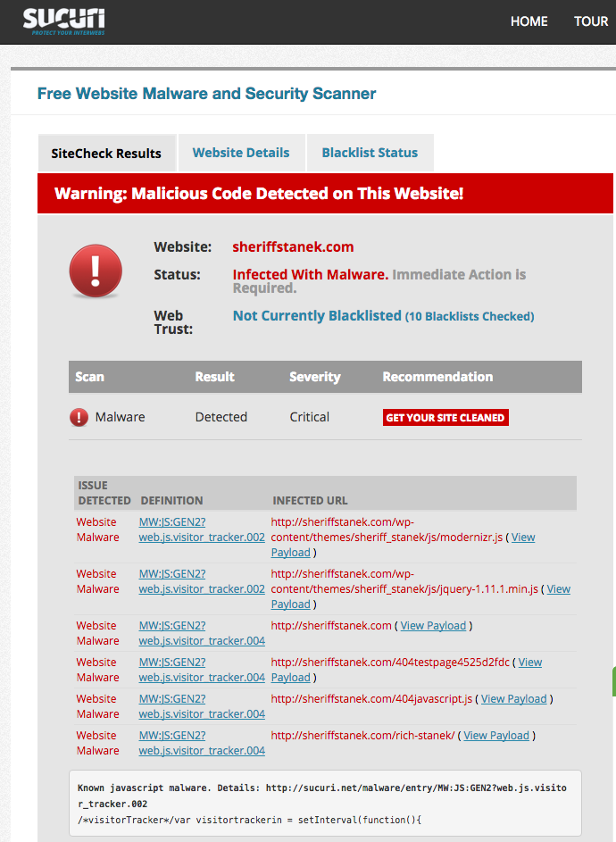Switch to the Blacklist Status tab
Viewport: 616px width, 842px height.
[370, 153]
